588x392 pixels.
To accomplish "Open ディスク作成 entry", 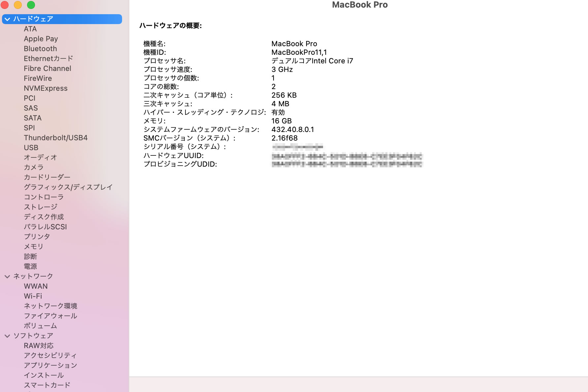I will tap(44, 217).
